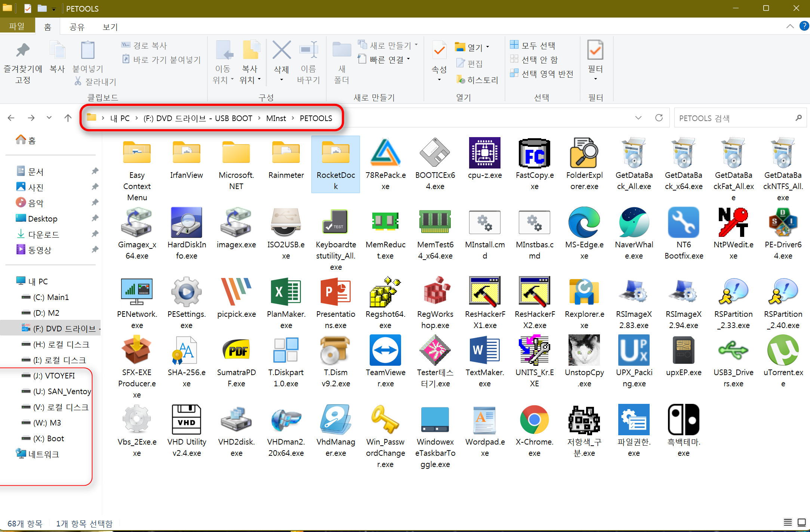810x532 pixels.
Task: Expand the Copy to (복사 위치) dropdown
Action: coord(259,79)
